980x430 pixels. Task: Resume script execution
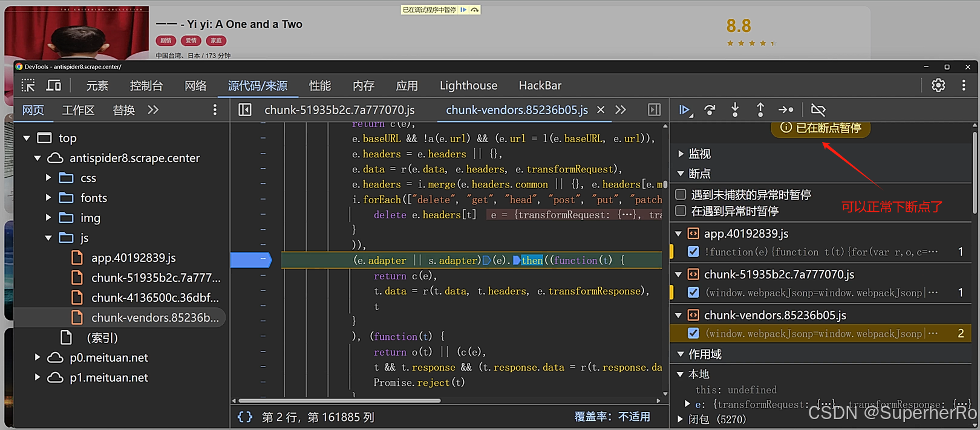pyautogui.click(x=685, y=109)
